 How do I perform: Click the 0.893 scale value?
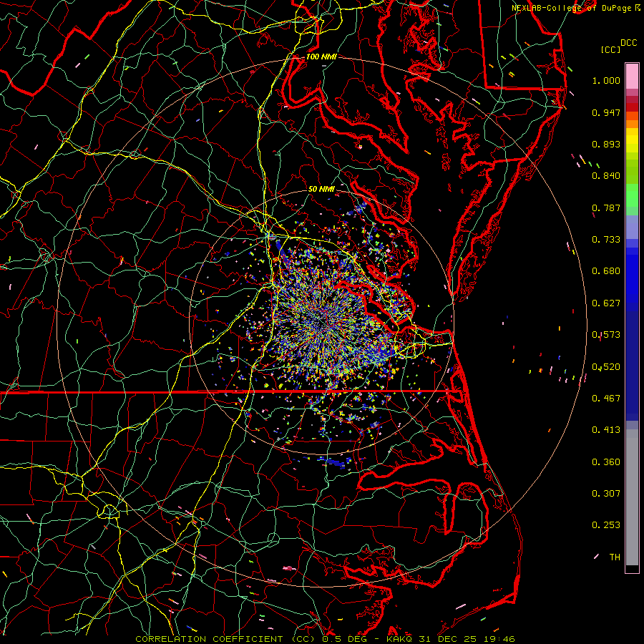(x=606, y=144)
